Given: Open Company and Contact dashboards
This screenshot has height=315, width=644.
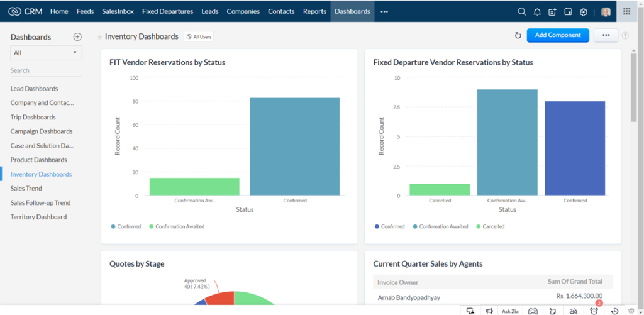Looking at the screenshot, I should click(x=42, y=102).
